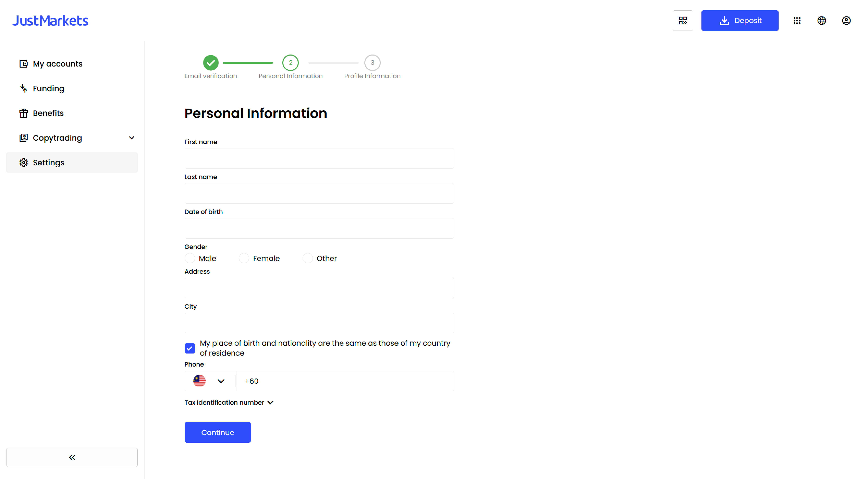Viewport: 868px width, 479px height.
Task: Select the Female gender option
Action: tap(244, 258)
